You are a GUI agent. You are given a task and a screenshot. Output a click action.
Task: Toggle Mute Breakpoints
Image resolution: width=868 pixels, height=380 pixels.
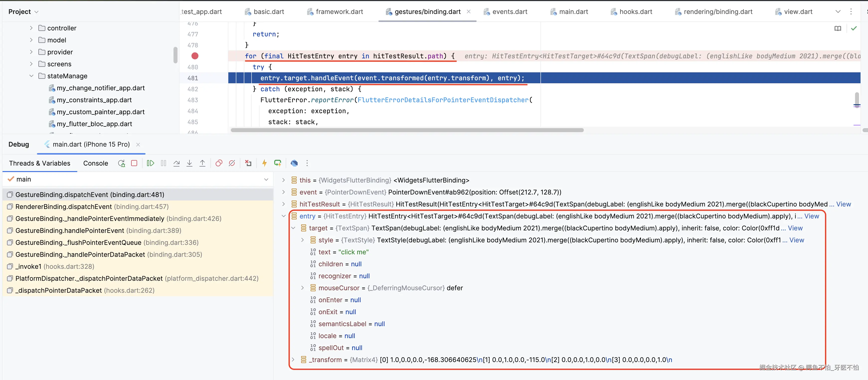(232, 163)
